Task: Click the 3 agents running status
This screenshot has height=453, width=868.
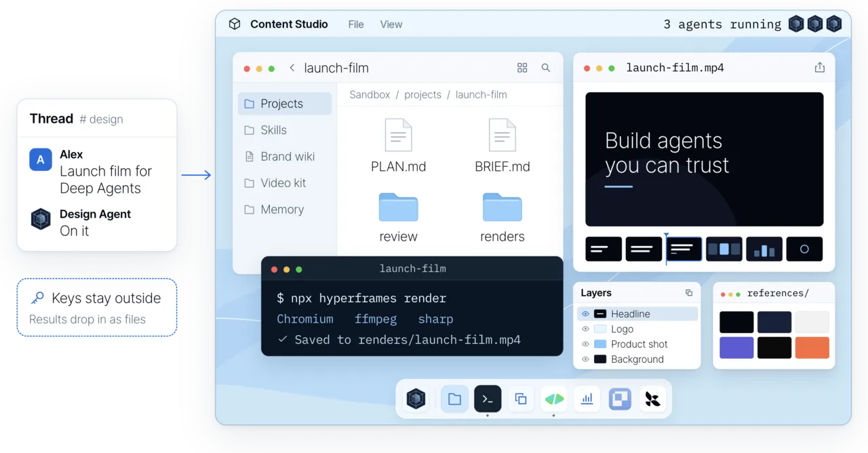Action: 722,24
